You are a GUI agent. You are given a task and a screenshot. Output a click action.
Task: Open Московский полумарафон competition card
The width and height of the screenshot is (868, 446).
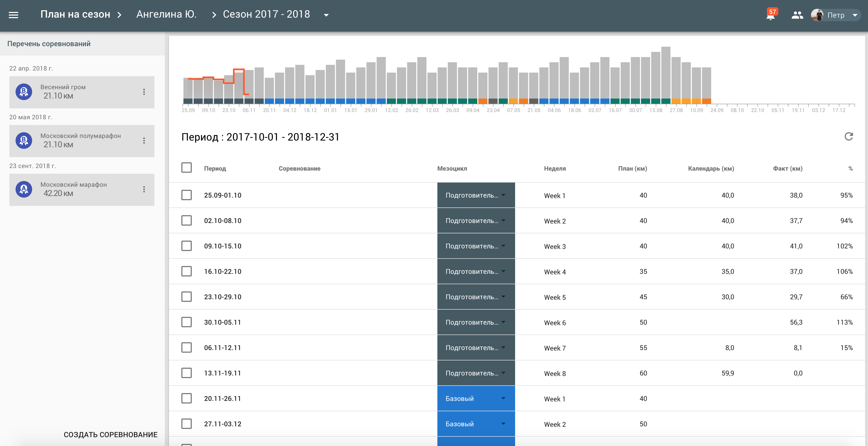tap(82, 141)
